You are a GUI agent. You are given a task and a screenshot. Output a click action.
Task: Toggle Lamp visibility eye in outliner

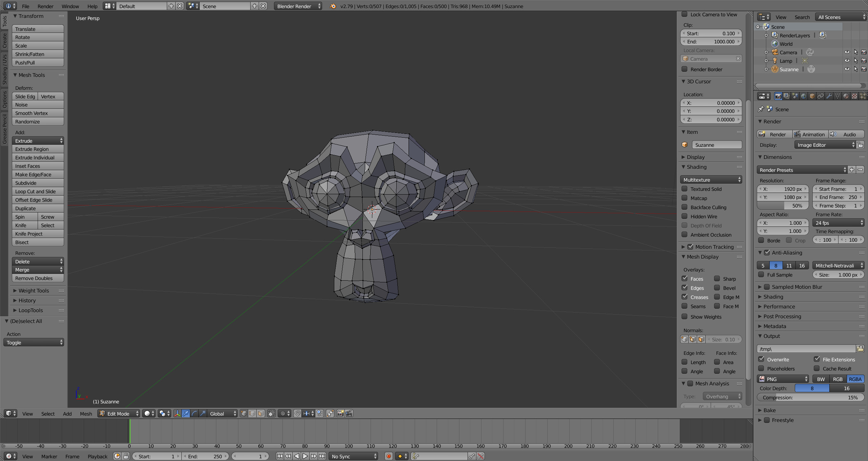click(x=847, y=61)
